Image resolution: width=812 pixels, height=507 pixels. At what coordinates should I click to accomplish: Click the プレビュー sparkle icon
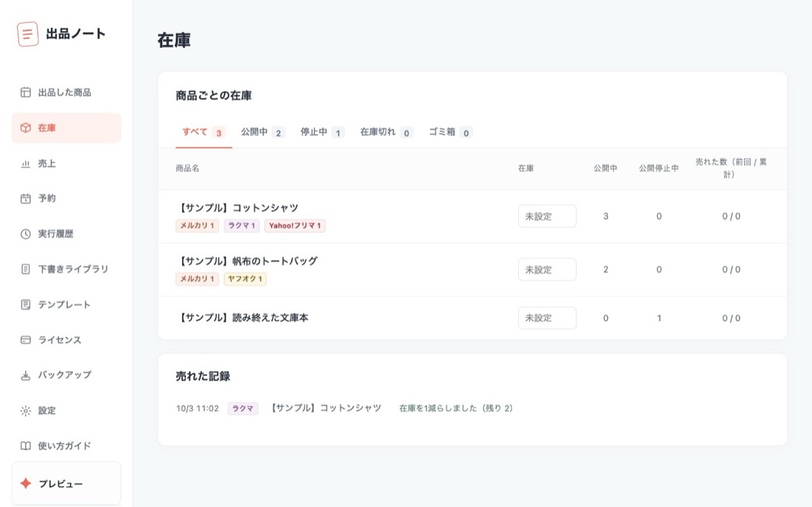[x=25, y=483]
